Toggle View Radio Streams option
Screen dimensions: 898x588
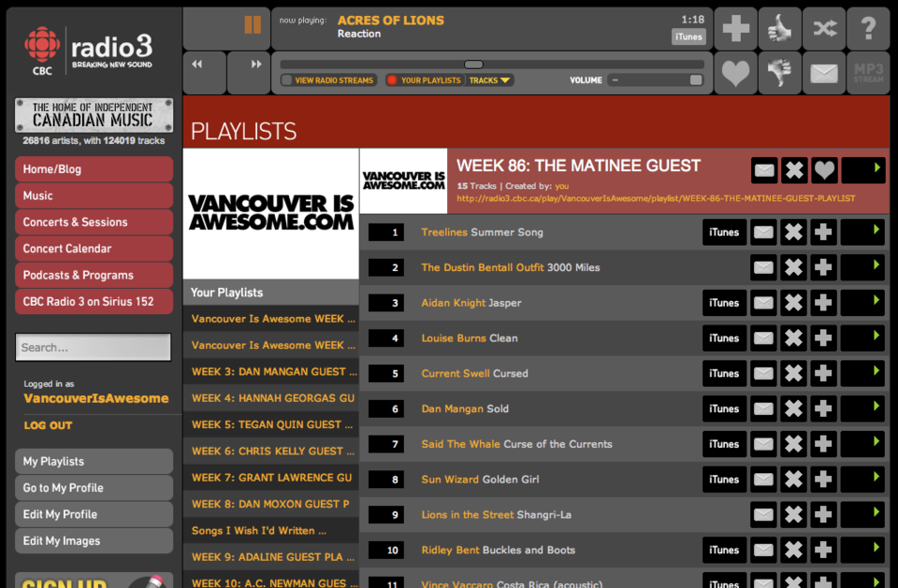click(328, 80)
